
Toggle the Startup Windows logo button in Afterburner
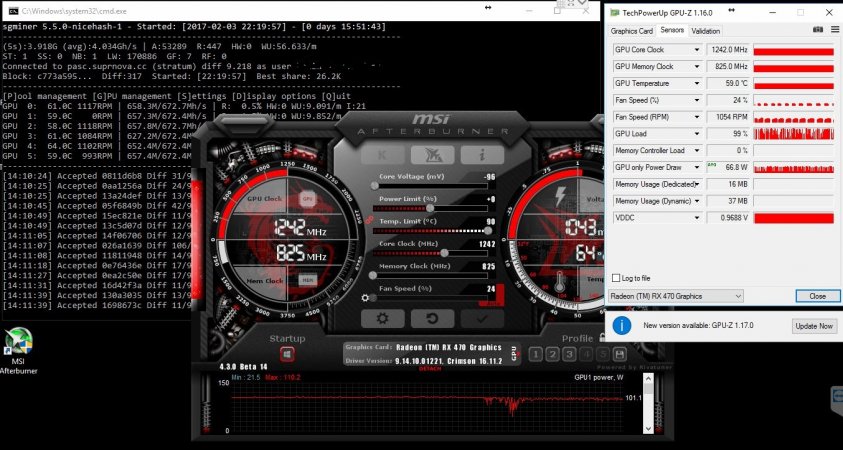(x=287, y=354)
